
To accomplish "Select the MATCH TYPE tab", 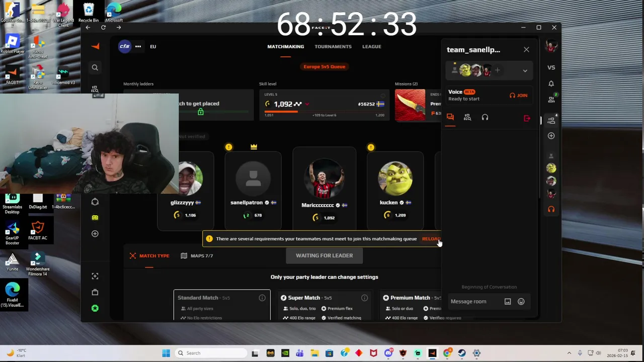I will click(149, 256).
